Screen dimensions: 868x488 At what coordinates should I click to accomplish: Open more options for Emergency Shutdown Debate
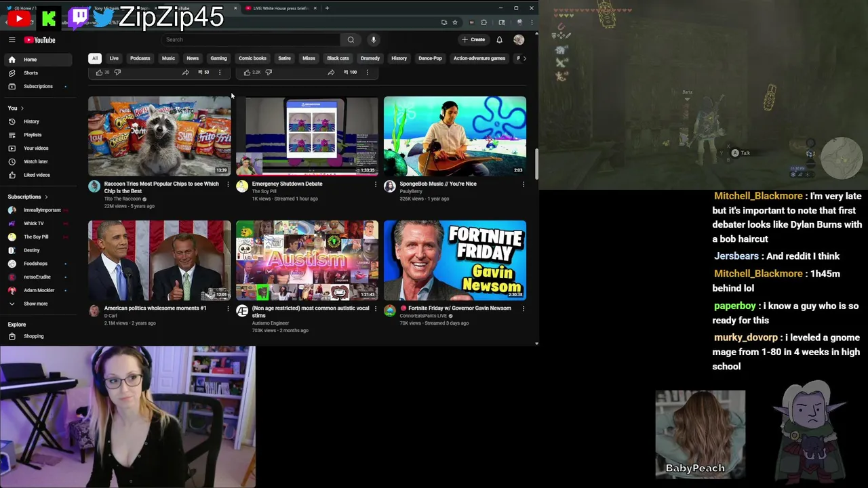point(376,184)
